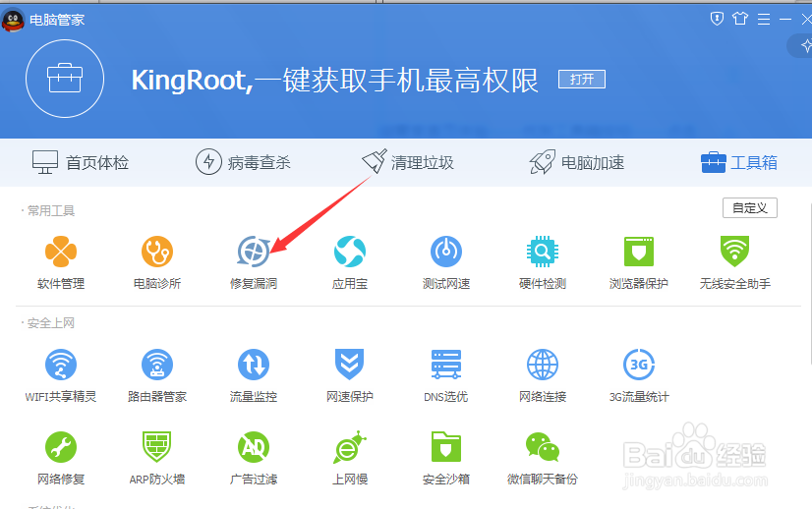
Task: Select 电脑加速 tab
Action: point(577,162)
